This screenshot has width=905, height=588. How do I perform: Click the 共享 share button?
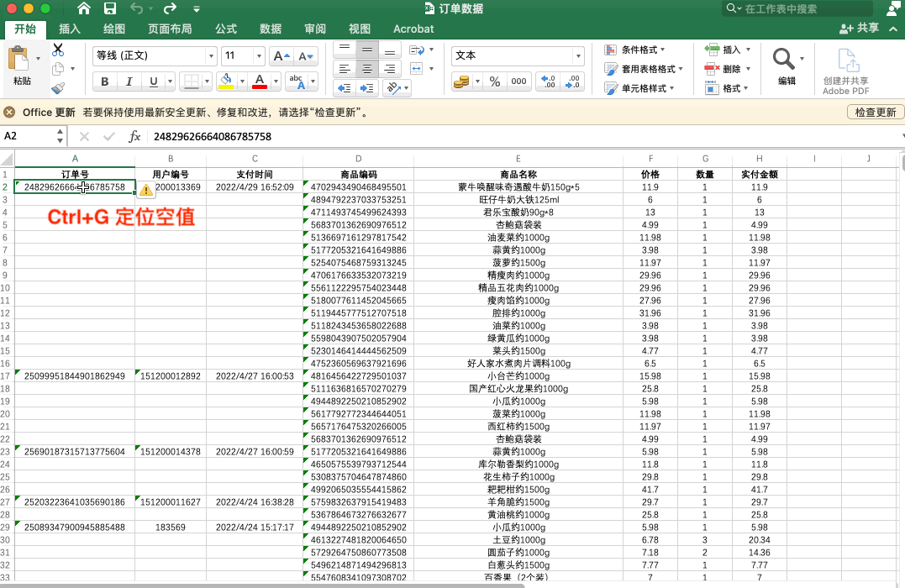tap(860, 29)
